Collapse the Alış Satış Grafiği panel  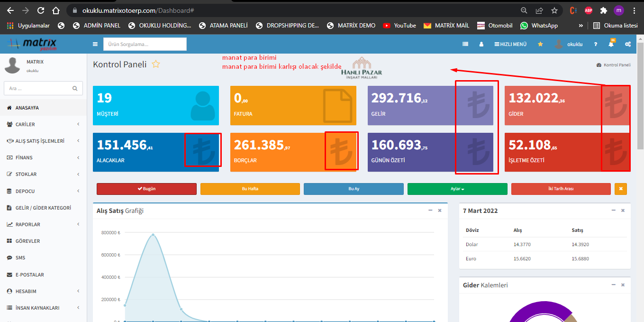pos(430,210)
